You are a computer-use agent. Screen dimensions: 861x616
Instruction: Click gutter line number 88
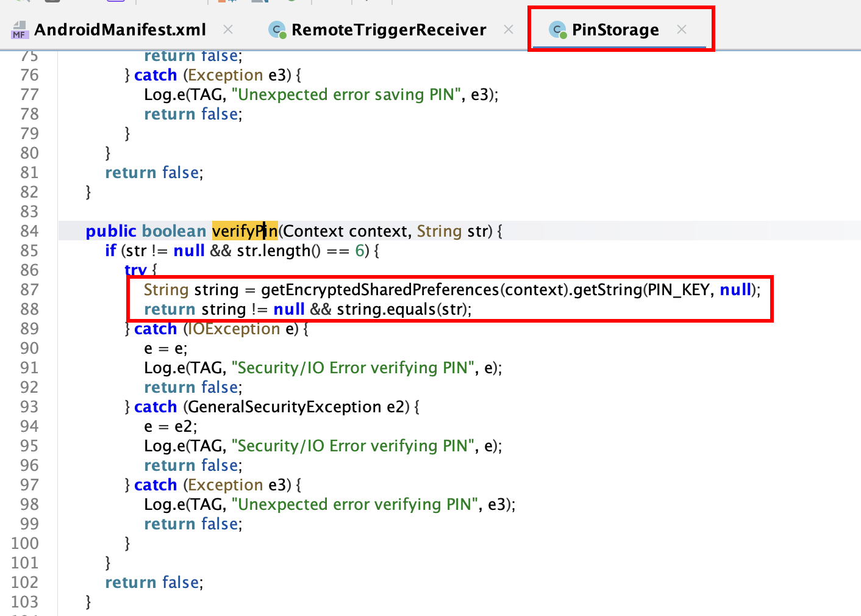tap(29, 309)
